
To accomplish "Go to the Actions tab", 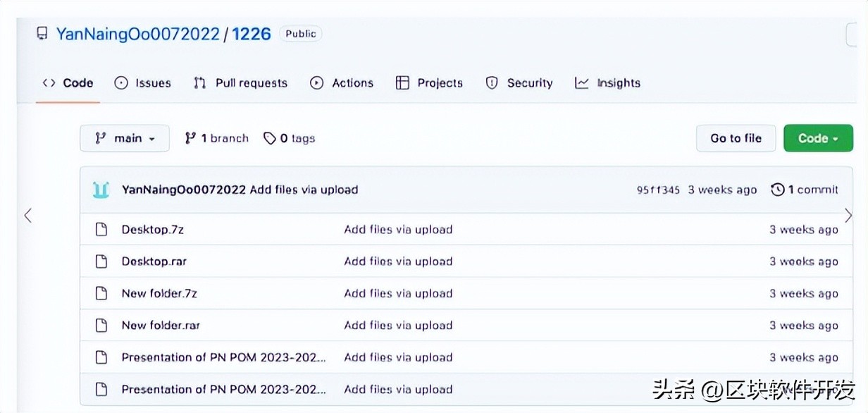I will tap(342, 83).
